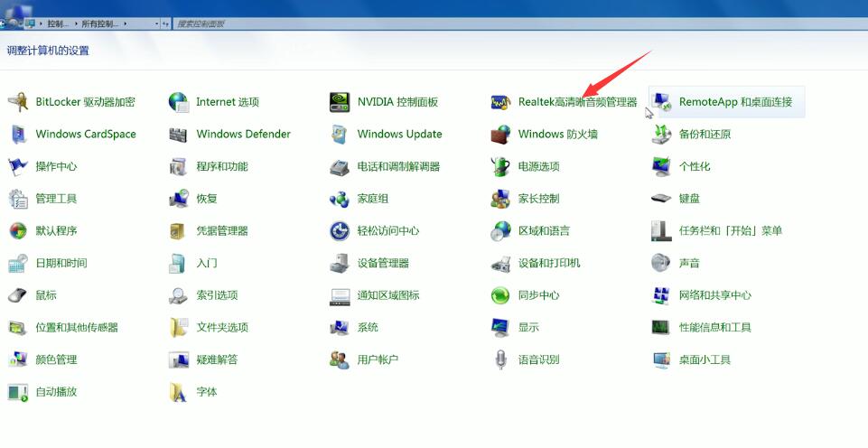868x448 pixels.
Task: Open 索引选项
Action: coord(204,295)
